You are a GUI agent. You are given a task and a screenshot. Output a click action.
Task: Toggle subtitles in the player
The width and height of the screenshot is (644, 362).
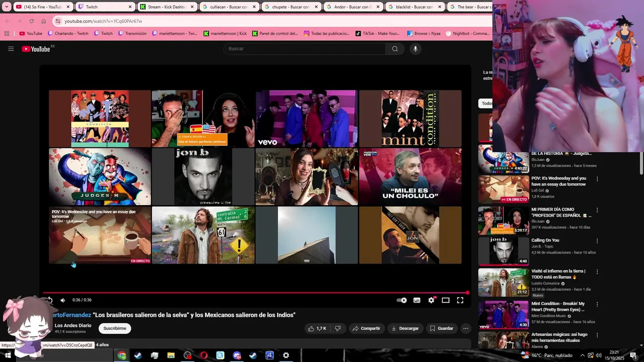pyautogui.click(x=417, y=300)
